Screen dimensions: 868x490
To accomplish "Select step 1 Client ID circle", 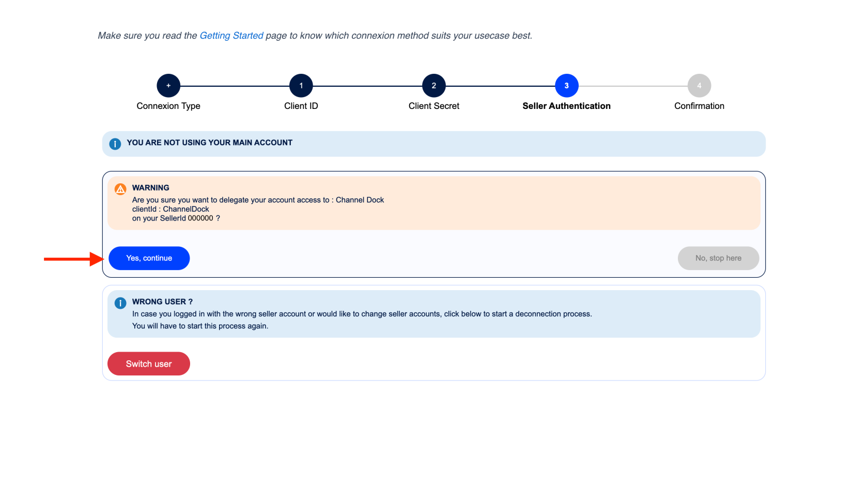I will click(301, 86).
